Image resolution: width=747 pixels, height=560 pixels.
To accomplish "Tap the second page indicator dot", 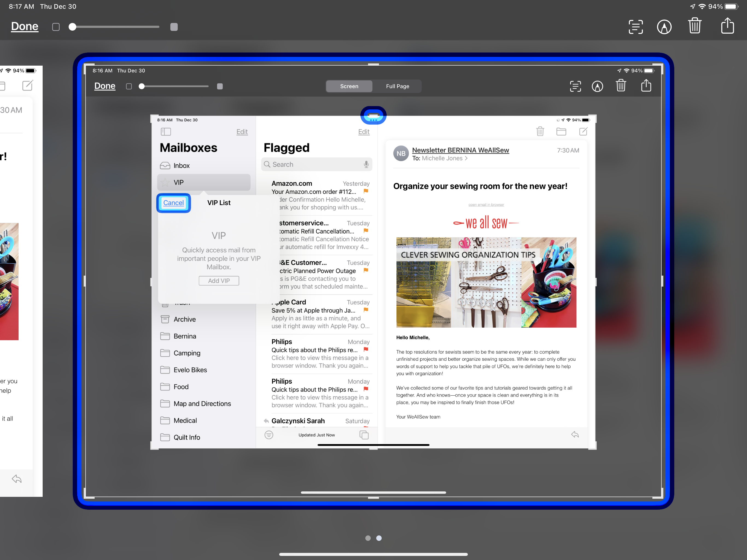I will coord(379,538).
